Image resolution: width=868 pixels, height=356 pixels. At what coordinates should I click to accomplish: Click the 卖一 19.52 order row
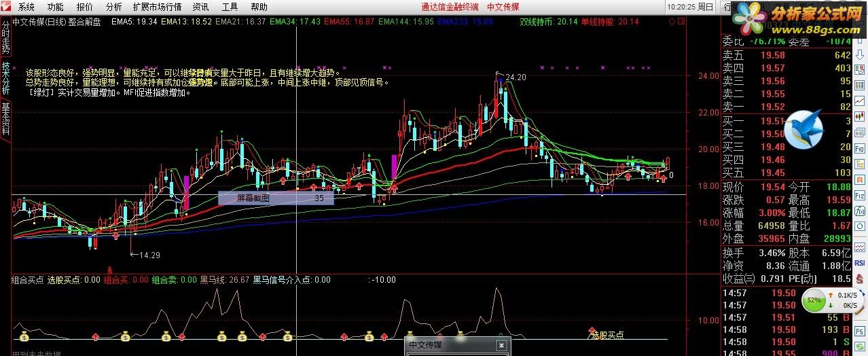click(786, 107)
